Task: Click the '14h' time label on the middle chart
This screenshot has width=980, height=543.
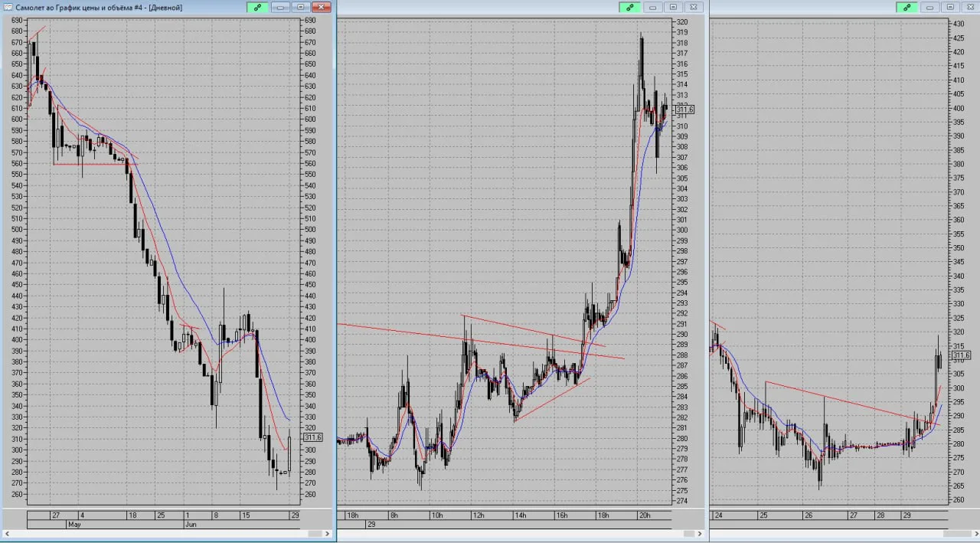Action: pos(520,515)
